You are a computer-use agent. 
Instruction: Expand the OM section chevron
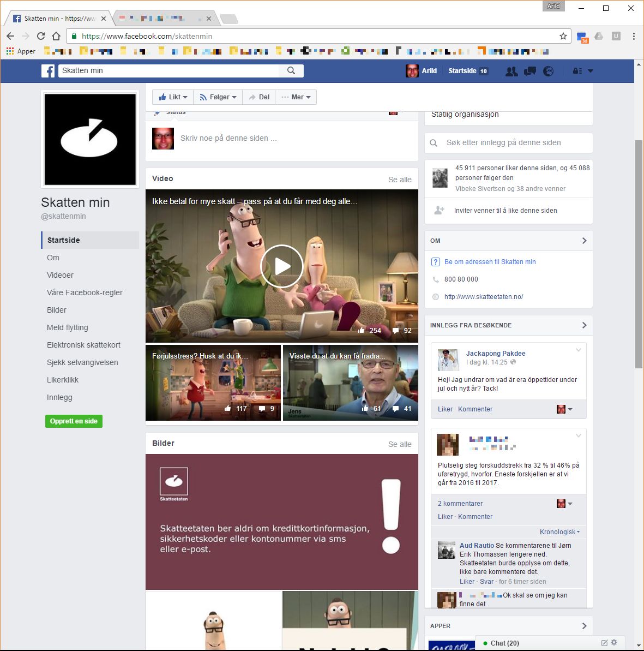[584, 241]
